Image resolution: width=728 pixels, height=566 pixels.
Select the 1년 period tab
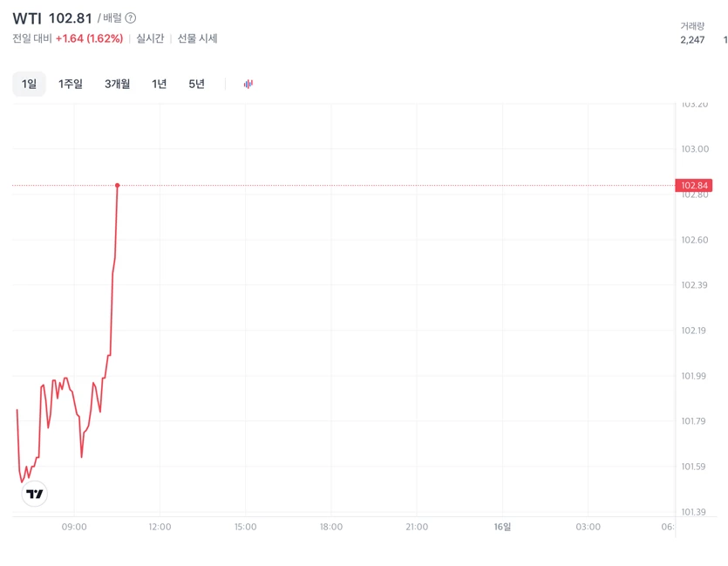point(160,84)
